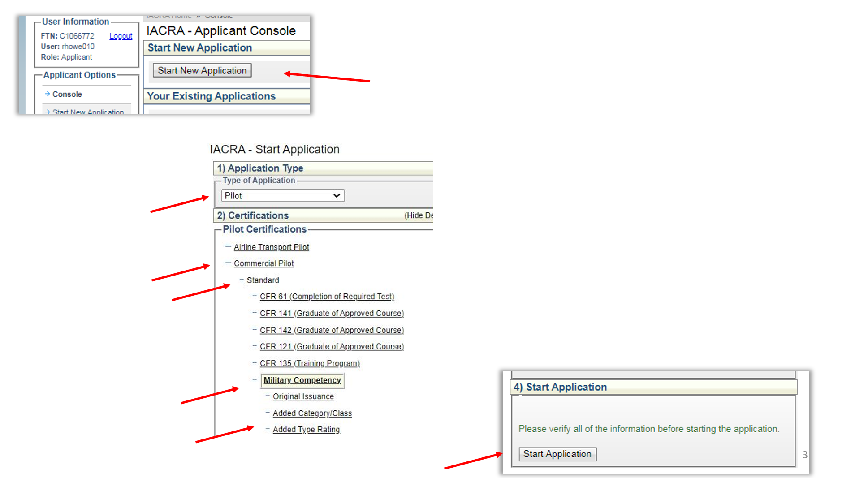868x478 pixels.
Task: Click the Start Application button
Action: pyautogui.click(x=557, y=454)
